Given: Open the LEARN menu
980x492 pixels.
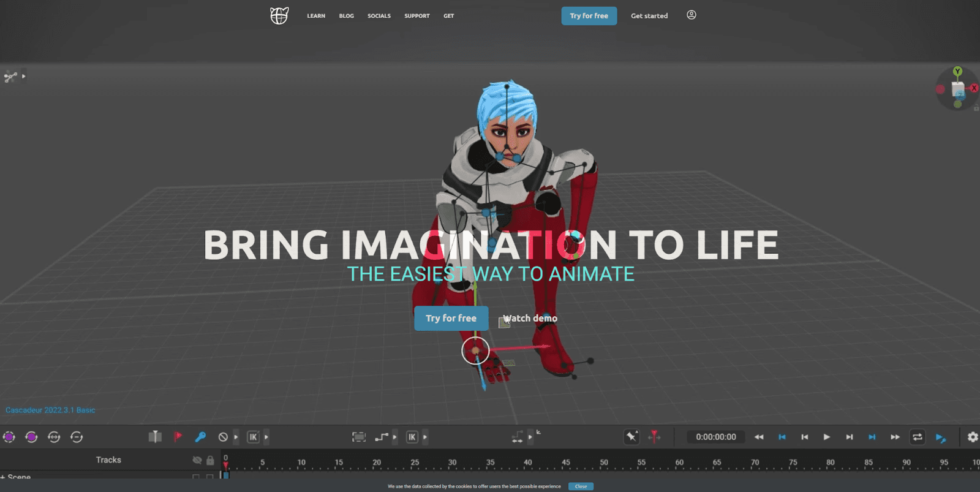Looking at the screenshot, I should [x=316, y=16].
